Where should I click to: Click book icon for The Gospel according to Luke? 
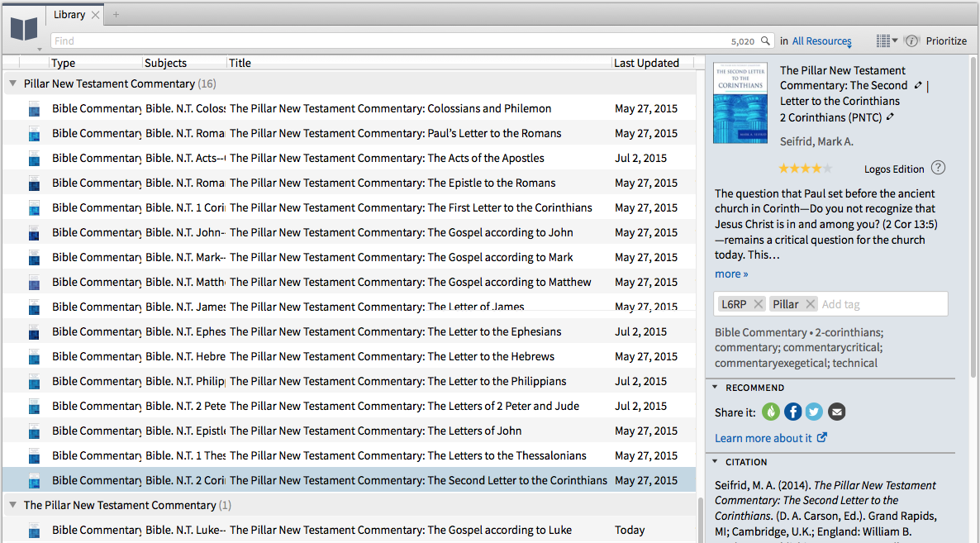pos(35,531)
